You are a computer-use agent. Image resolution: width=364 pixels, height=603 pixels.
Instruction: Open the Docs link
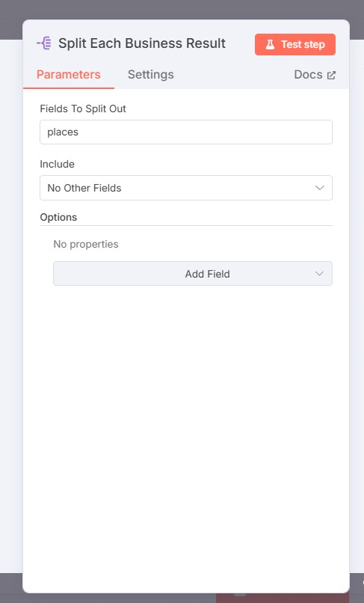[315, 75]
